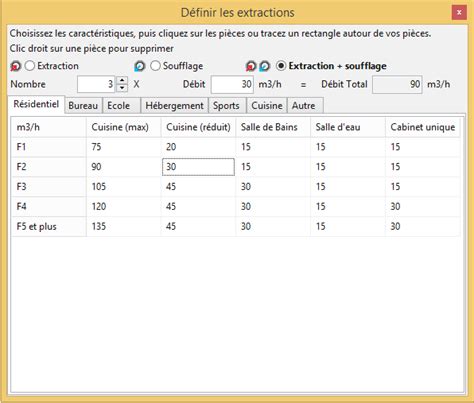Image resolution: width=474 pixels, height=403 pixels.
Task: Click the m3/h column header
Action: pos(49,127)
